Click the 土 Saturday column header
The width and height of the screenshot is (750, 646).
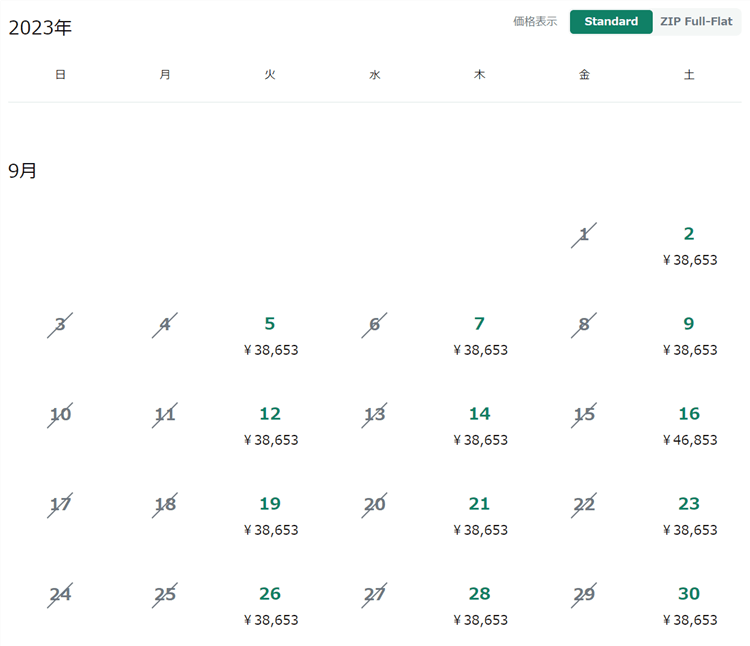689,75
